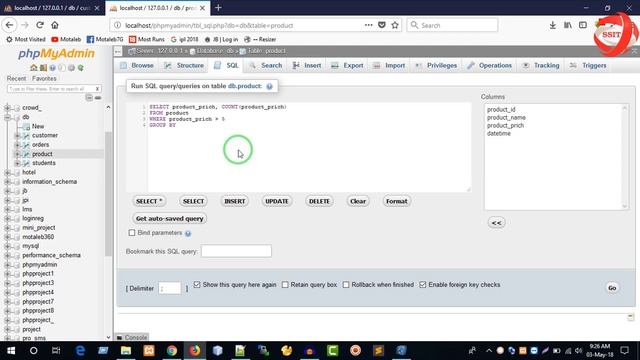Click the INSERT query button
640x360 pixels.
[235, 201]
